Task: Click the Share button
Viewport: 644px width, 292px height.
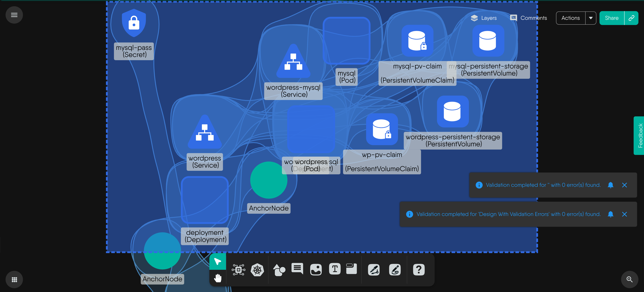Action: [612, 18]
